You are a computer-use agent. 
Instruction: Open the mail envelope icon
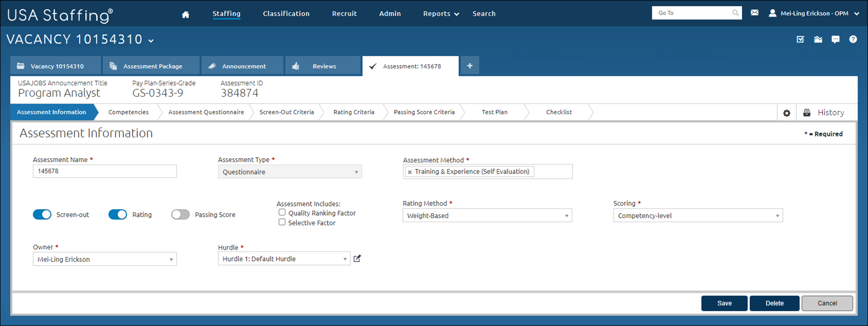coord(755,13)
